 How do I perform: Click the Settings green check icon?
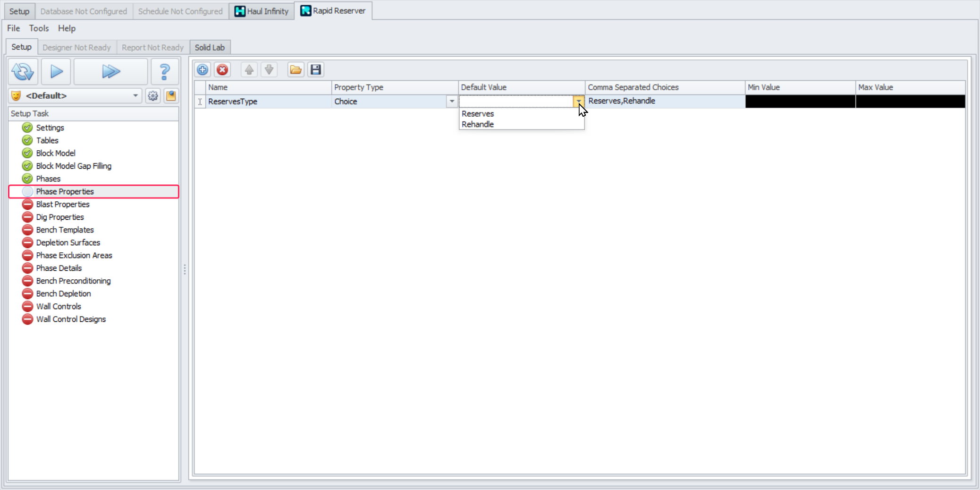click(x=28, y=128)
